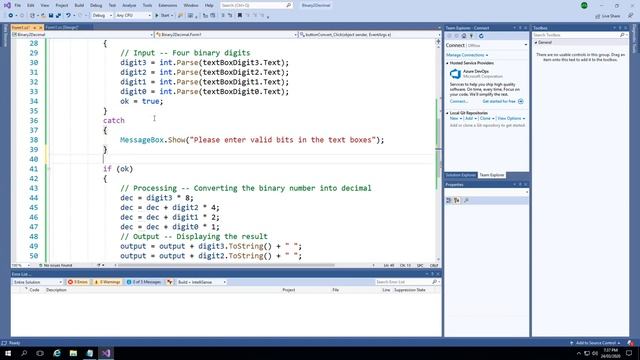This screenshot has height=360, width=640.
Task: Click the Undo toolbar icon
Action: point(68,16)
